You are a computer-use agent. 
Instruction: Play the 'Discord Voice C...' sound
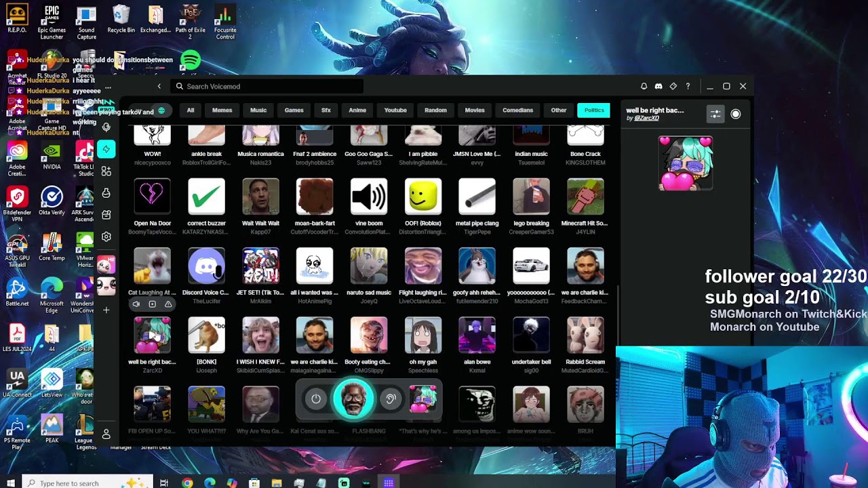(x=206, y=266)
